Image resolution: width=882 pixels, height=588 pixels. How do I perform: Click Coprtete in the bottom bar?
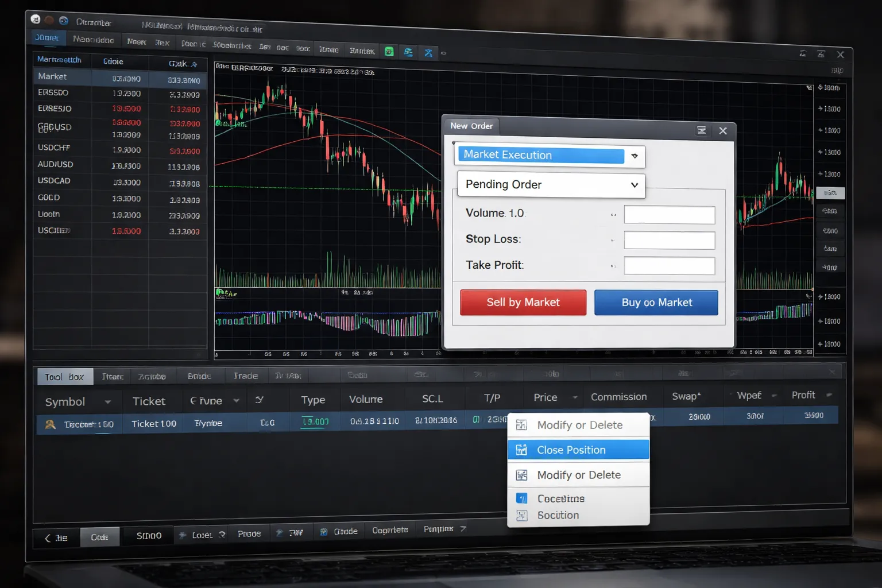pos(390,530)
